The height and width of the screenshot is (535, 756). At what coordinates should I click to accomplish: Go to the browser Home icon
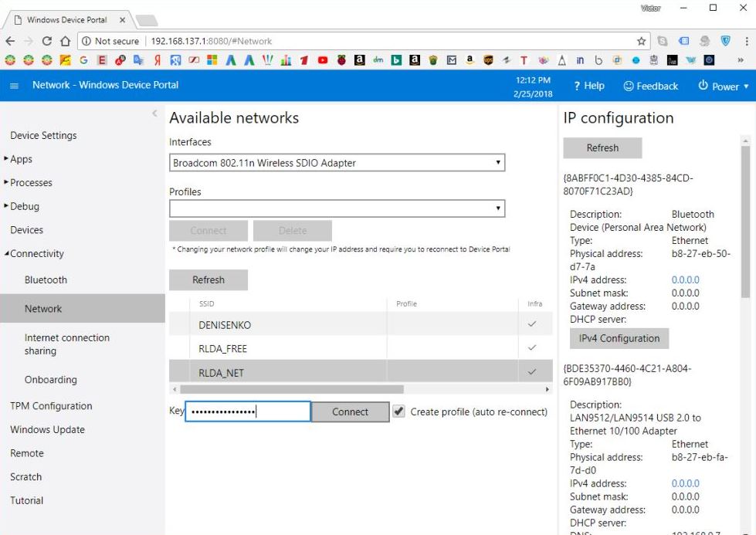(65, 41)
